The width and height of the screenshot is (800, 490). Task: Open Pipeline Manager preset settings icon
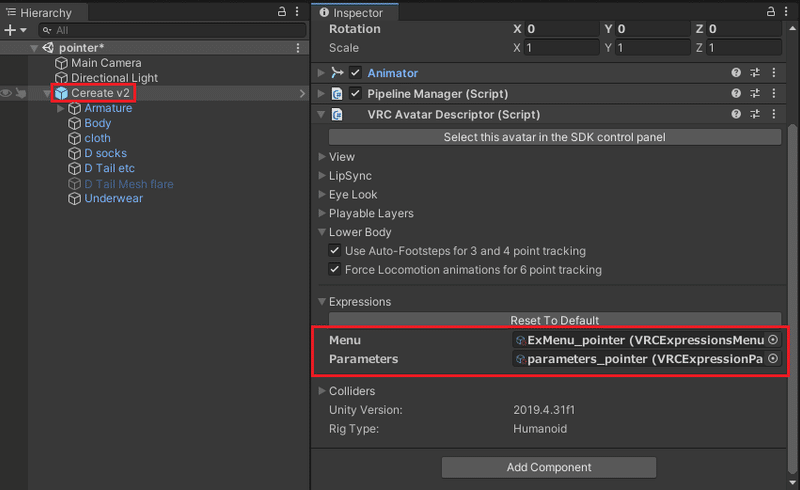755,93
